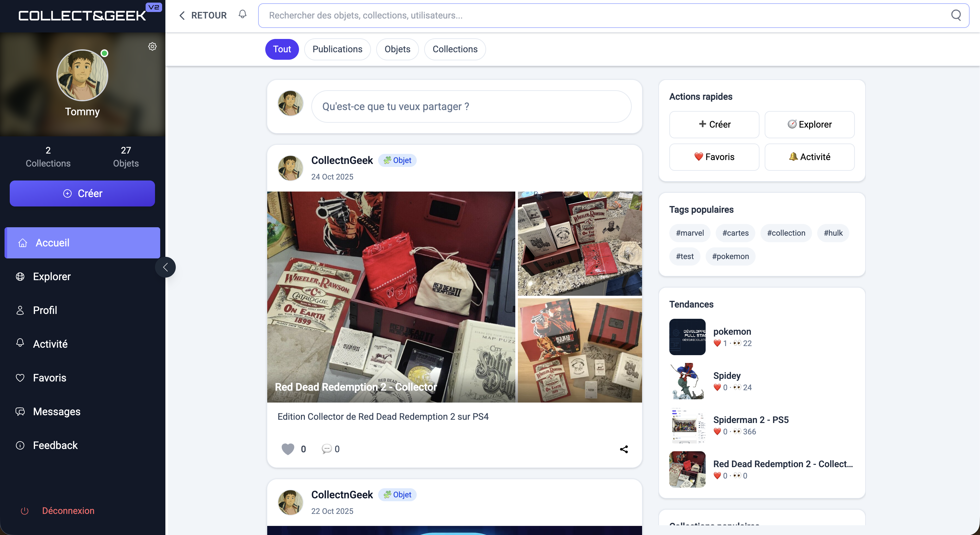The height and width of the screenshot is (535, 980).
Task: Open the Spidey trending thumbnail
Action: [x=687, y=381]
